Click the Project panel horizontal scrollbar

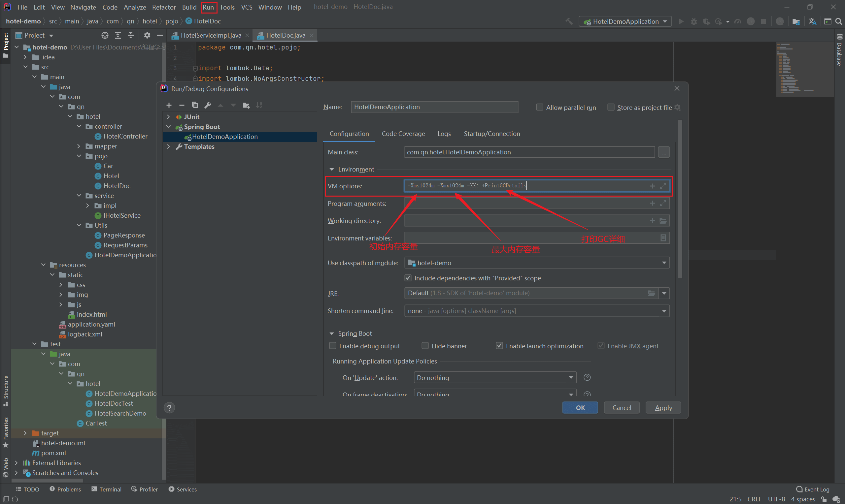coord(47,480)
